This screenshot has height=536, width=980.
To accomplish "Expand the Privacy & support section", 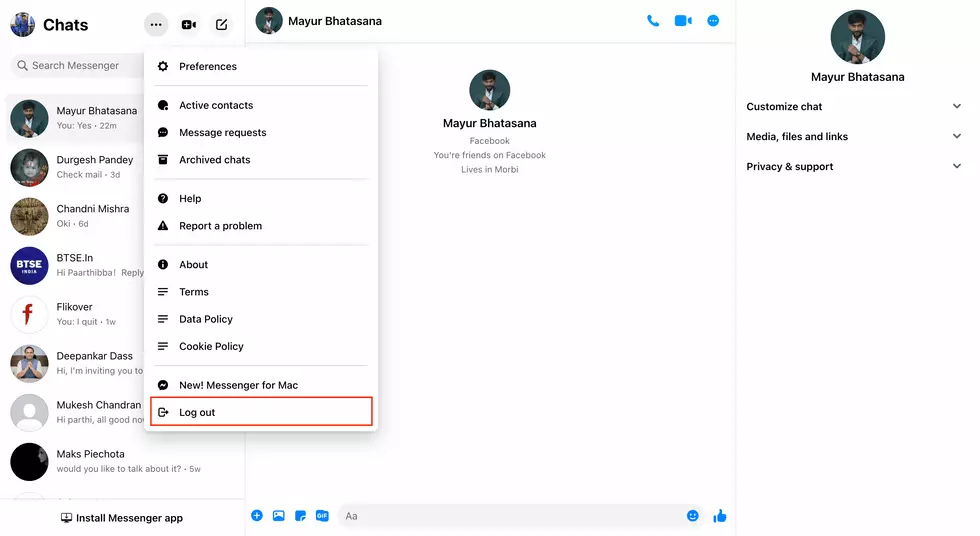I will (853, 166).
